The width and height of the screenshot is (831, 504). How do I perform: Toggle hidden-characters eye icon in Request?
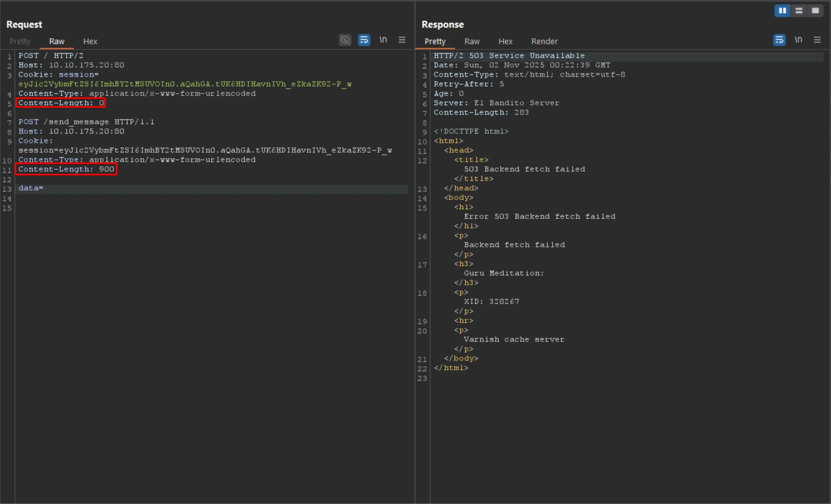[345, 40]
